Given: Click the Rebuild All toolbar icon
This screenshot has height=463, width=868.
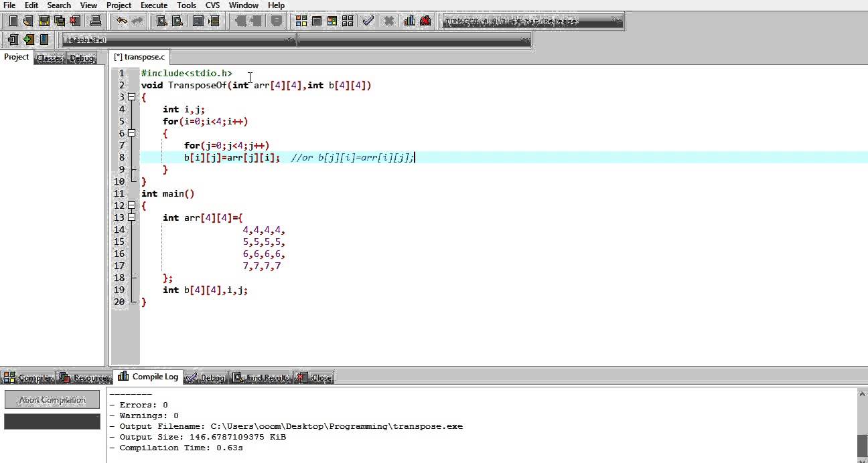Looking at the screenshot, I should (348, 21).
